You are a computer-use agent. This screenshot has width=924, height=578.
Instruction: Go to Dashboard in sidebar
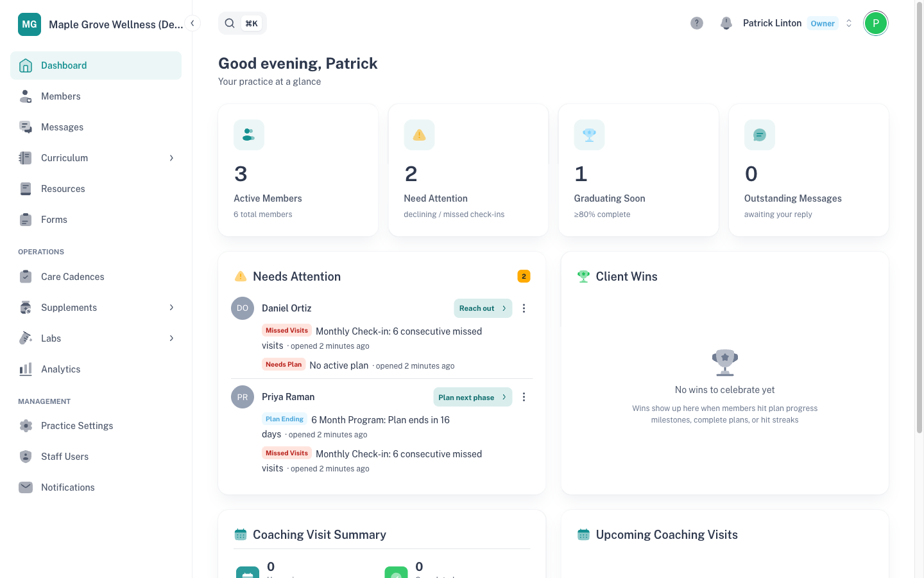coord(96,66)
